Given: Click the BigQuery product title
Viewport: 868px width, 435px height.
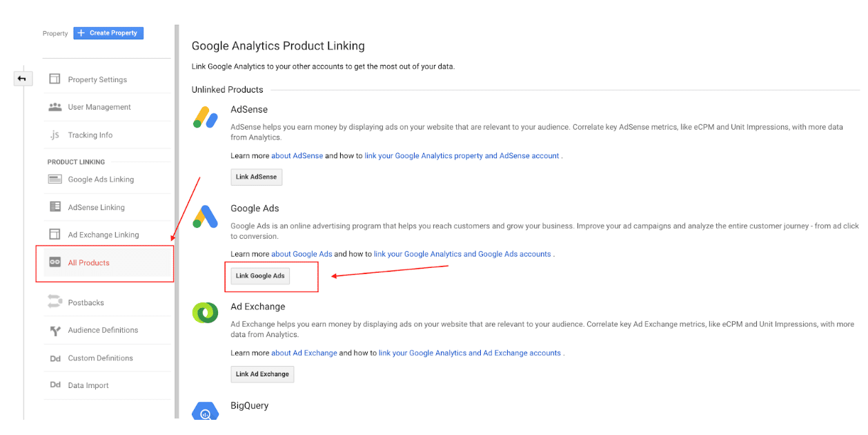Looking at the screenshot, I should [250, 406].
